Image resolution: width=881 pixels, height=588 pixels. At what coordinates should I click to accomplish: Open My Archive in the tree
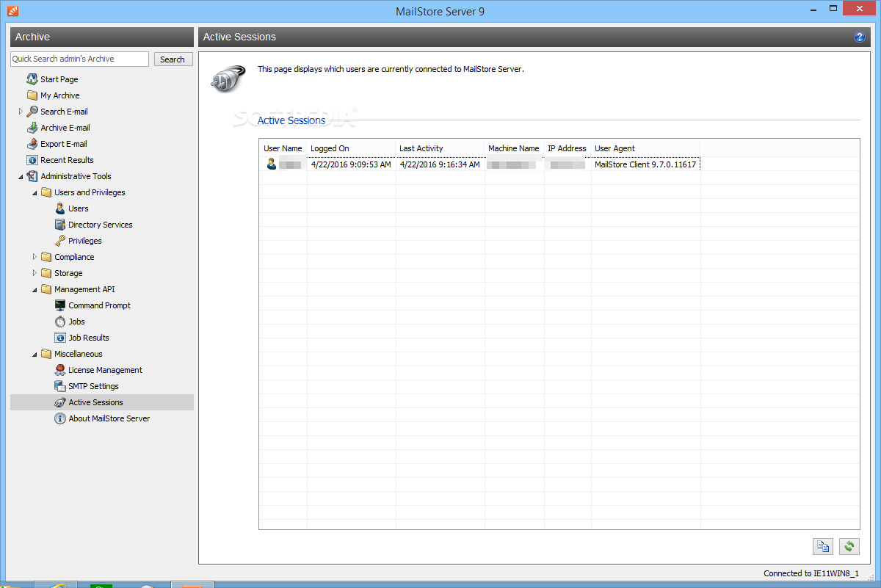coord(60,95)
